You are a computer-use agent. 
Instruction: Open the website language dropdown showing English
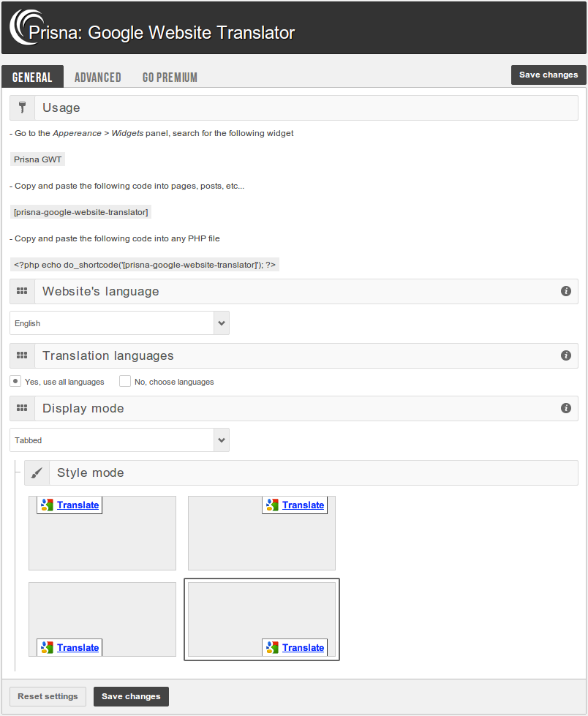[x=120, y=323]
